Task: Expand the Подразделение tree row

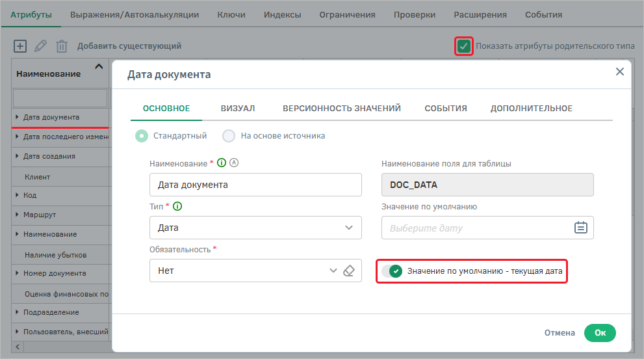Action: coord(17,312)
